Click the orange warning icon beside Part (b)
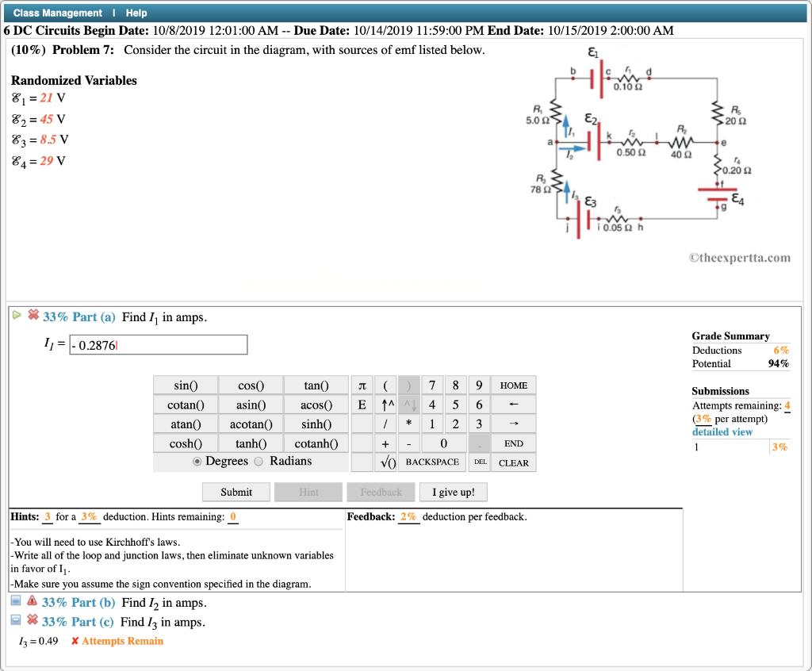The height and width of the screenshot is (671, 812). click(x=30, y=602)
